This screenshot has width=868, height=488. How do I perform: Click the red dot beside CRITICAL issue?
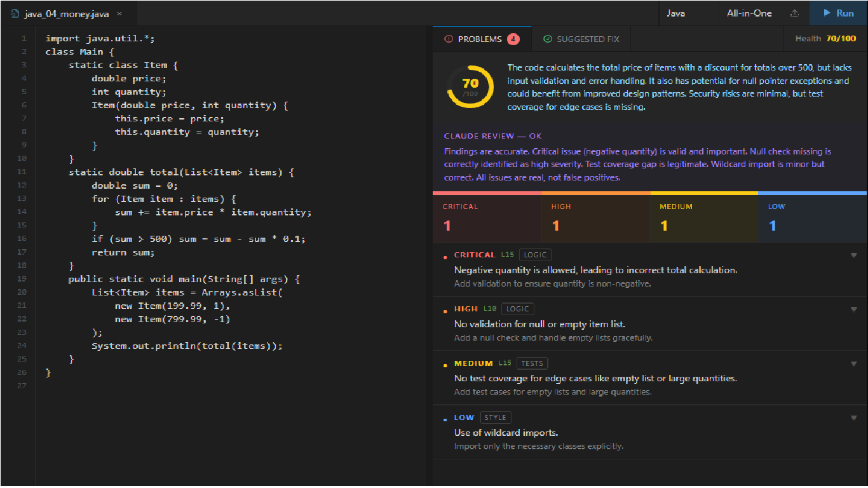click(445, 257)
